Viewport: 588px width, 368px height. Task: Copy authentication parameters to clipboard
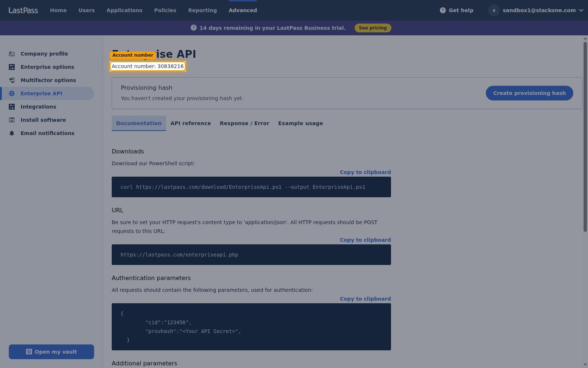365,299
